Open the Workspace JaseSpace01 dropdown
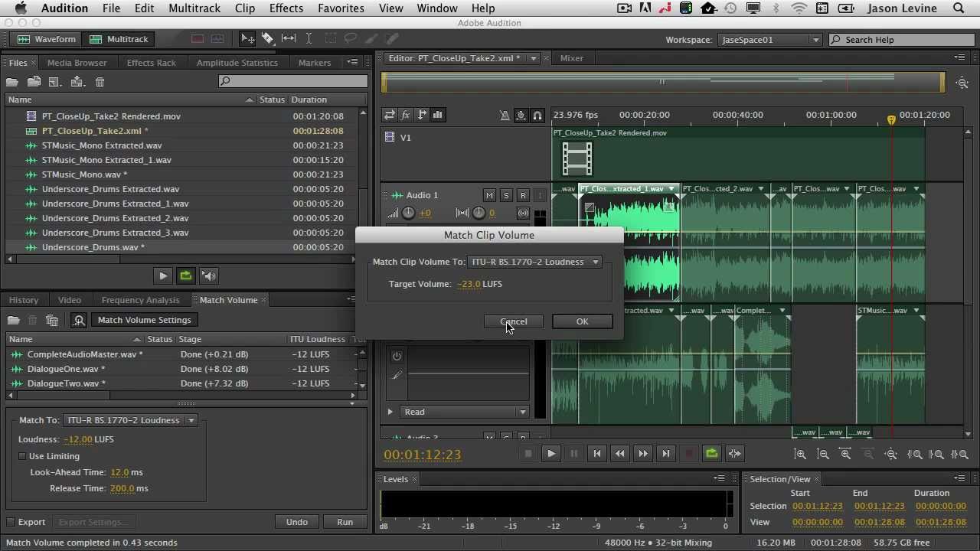980x551 pixels. [x=770, y=40]
